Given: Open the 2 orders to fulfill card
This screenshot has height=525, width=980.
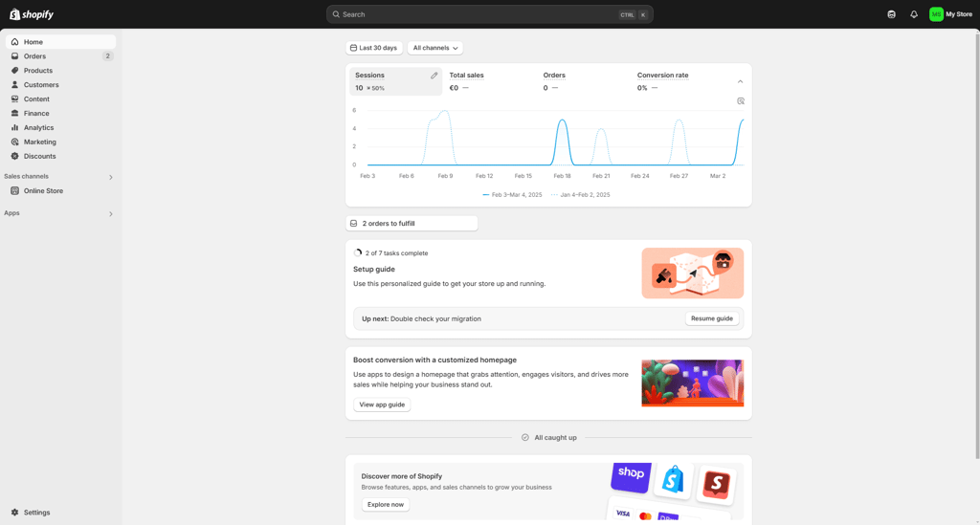Looking at the screenshot, I should 412,224.
